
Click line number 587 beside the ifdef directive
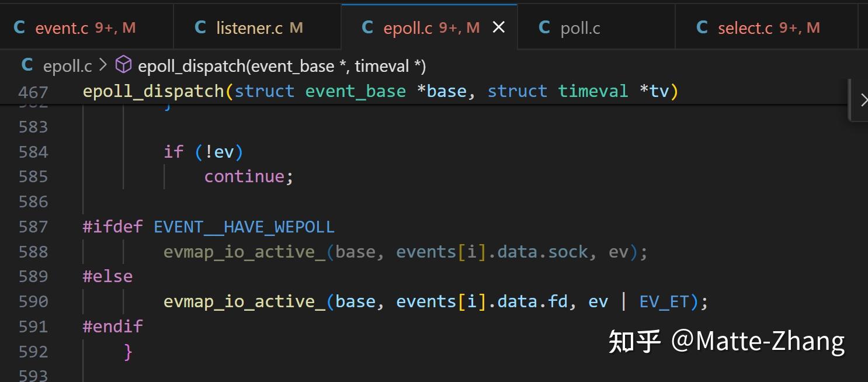coord(34,227)
